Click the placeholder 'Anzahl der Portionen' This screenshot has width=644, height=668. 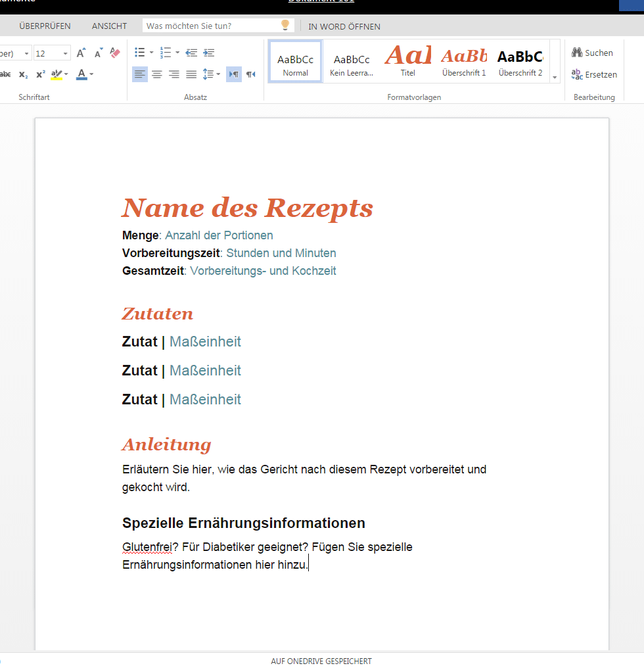(219, 235)
